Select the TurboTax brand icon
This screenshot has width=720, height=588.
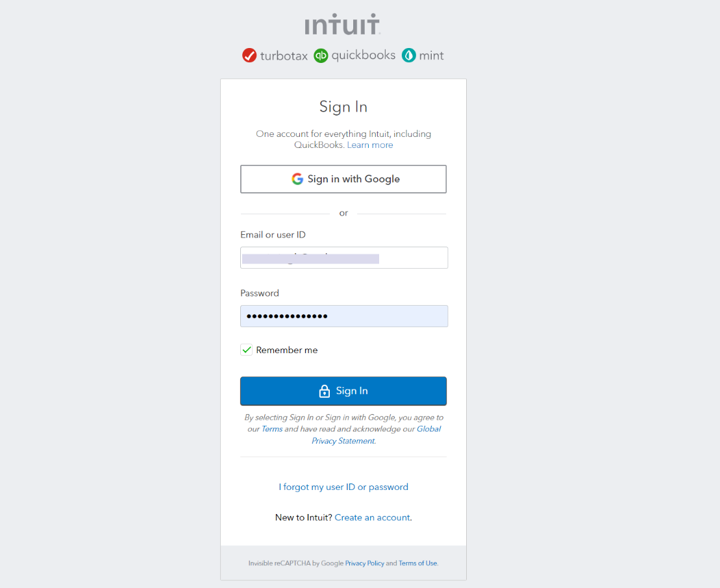(x=249, y=55)
